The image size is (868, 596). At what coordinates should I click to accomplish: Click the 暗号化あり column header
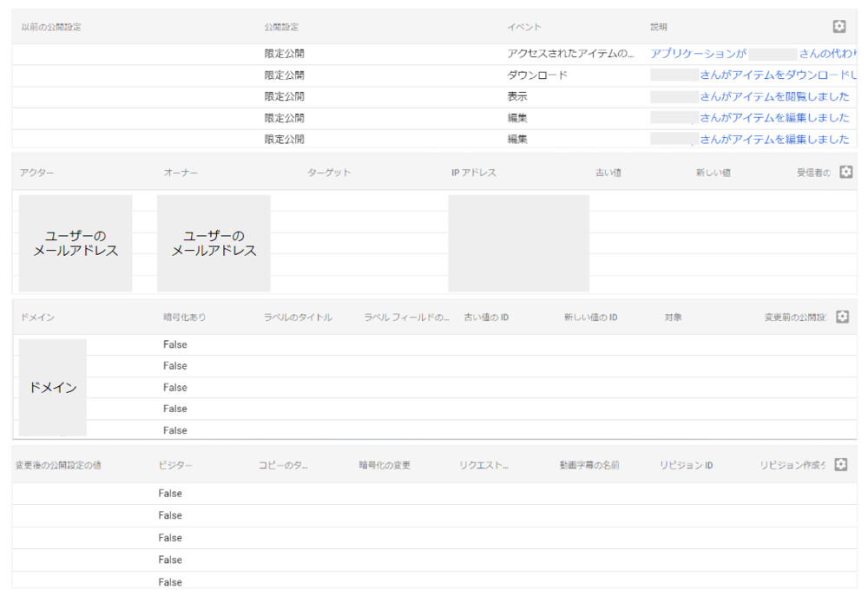click(185, 318)
